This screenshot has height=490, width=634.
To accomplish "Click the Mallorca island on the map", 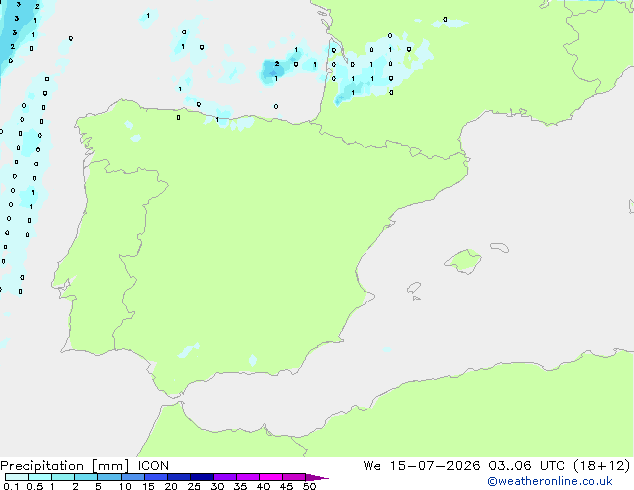I will (464, 261).
